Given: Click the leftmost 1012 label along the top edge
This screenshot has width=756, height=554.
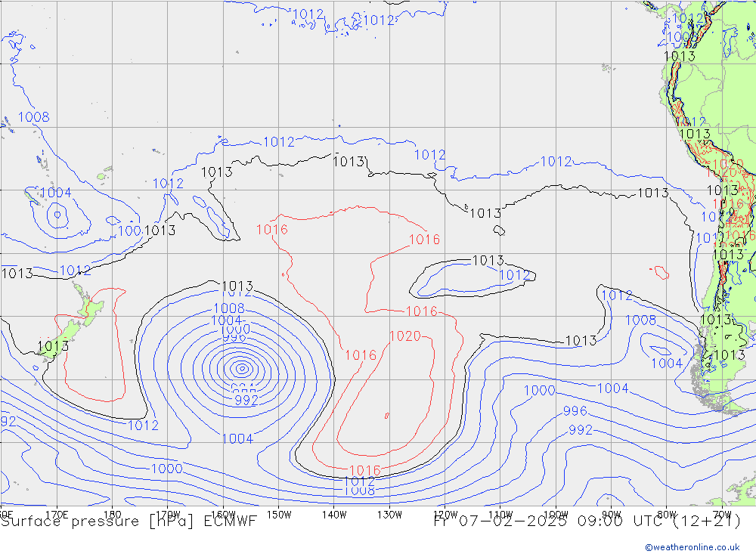Looking at the screenshot, I should click(x=308, y=14).
